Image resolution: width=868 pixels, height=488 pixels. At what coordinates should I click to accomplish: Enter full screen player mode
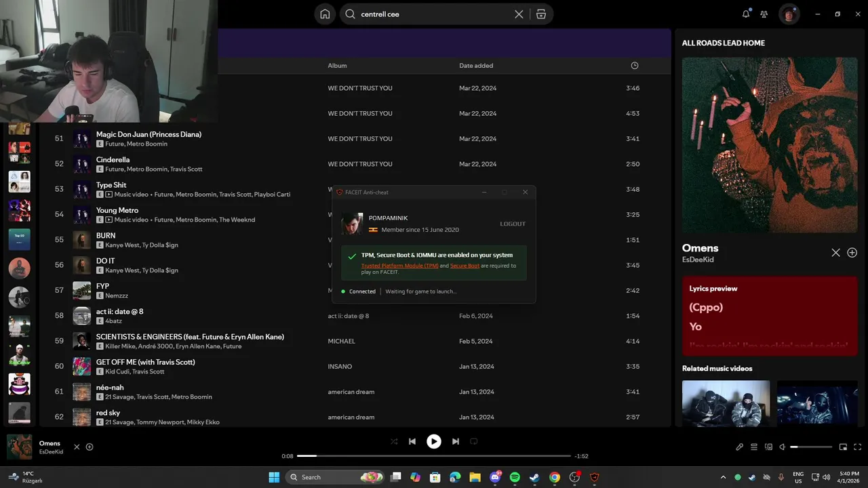(x=857, y=447)
